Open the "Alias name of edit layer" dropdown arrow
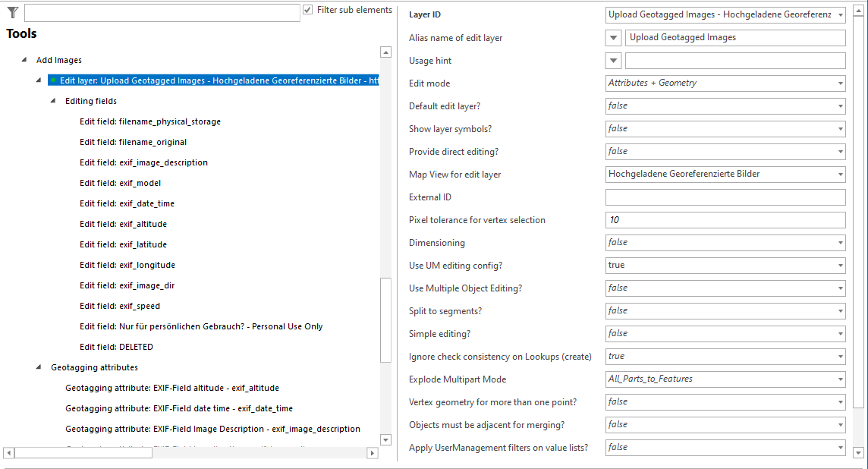This screenshot has height=469, width=868. pyautogui.click(x=613, y=37)
